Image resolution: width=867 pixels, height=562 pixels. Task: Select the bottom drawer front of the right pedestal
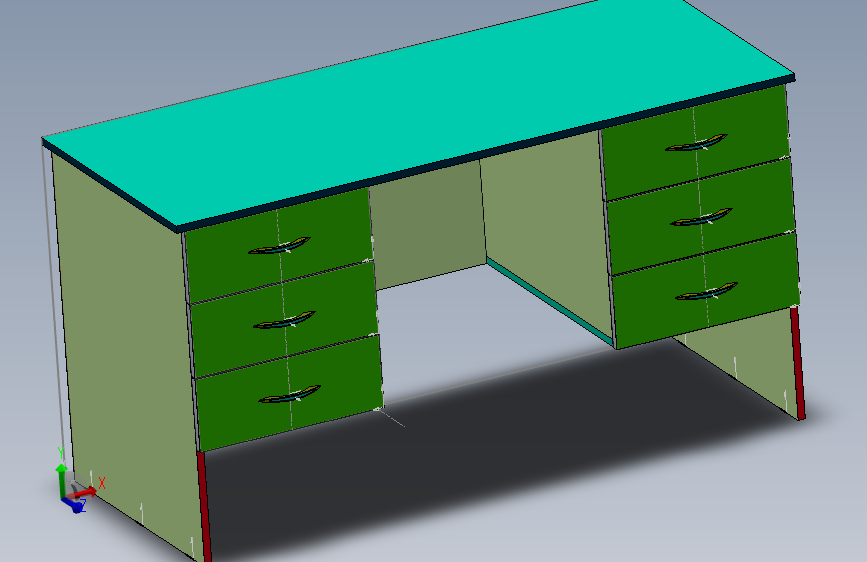[707, 290]
